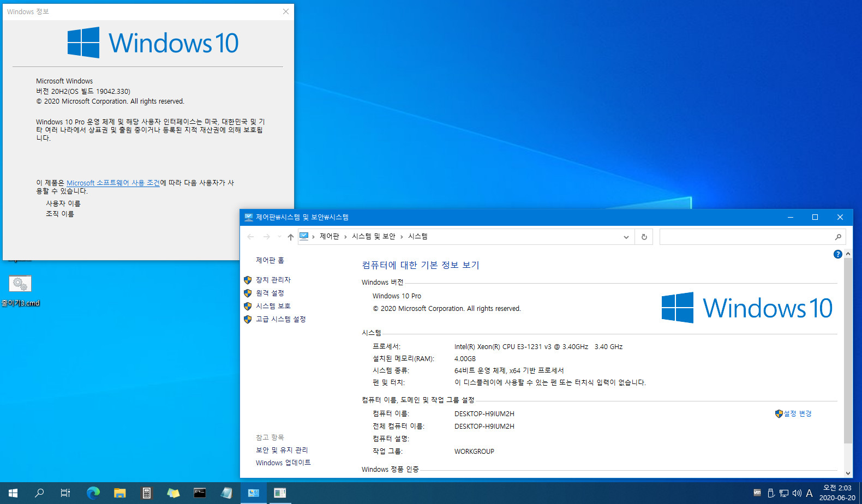Click the notepad-like icon on the taskbar
Image resolution: width=862 pixels, height=504 pixels.
click(226, 493)
